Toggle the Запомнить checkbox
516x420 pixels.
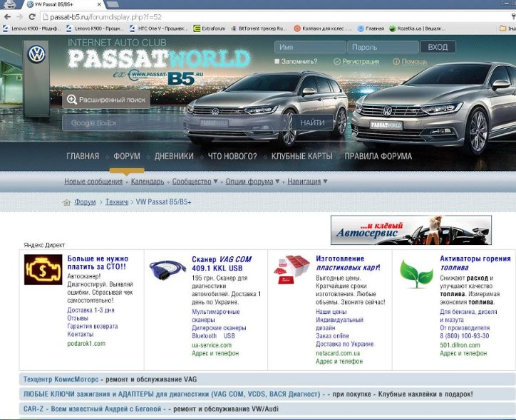(277, 61)
